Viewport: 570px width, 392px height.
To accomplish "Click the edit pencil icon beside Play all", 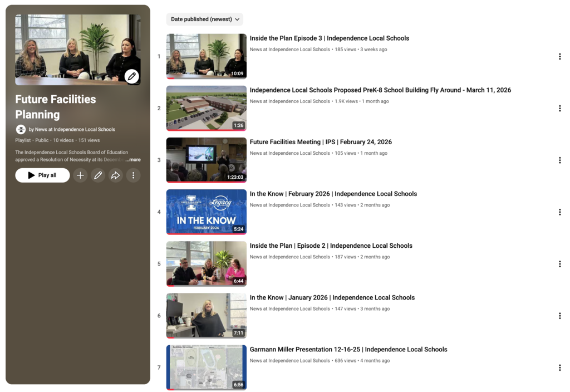I will [98, 175].
